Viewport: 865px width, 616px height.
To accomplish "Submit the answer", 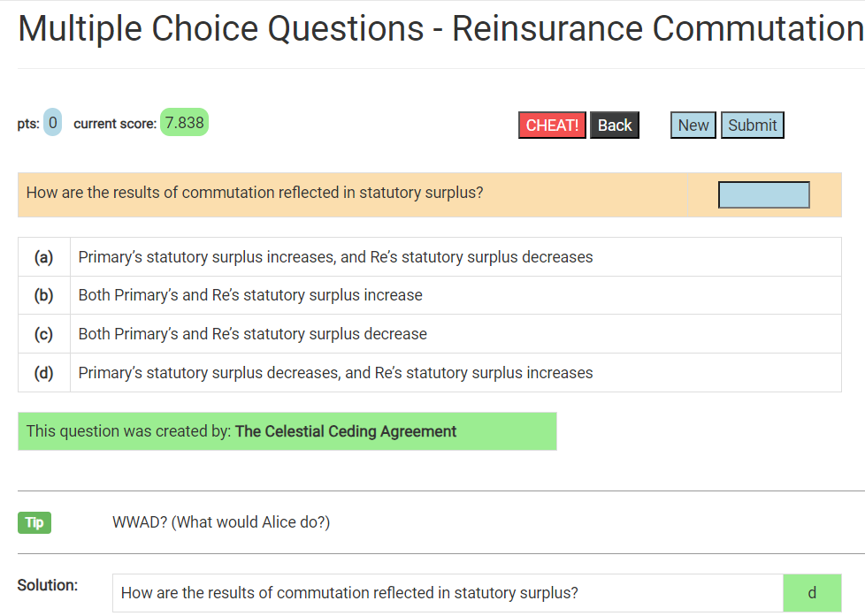I will [x=752, y=125].
